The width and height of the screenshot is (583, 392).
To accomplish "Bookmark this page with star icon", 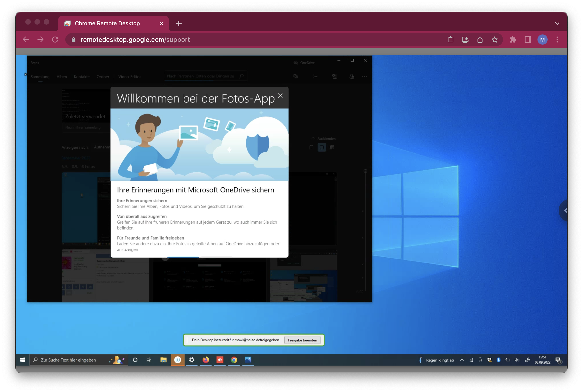I will click(494, 40).
